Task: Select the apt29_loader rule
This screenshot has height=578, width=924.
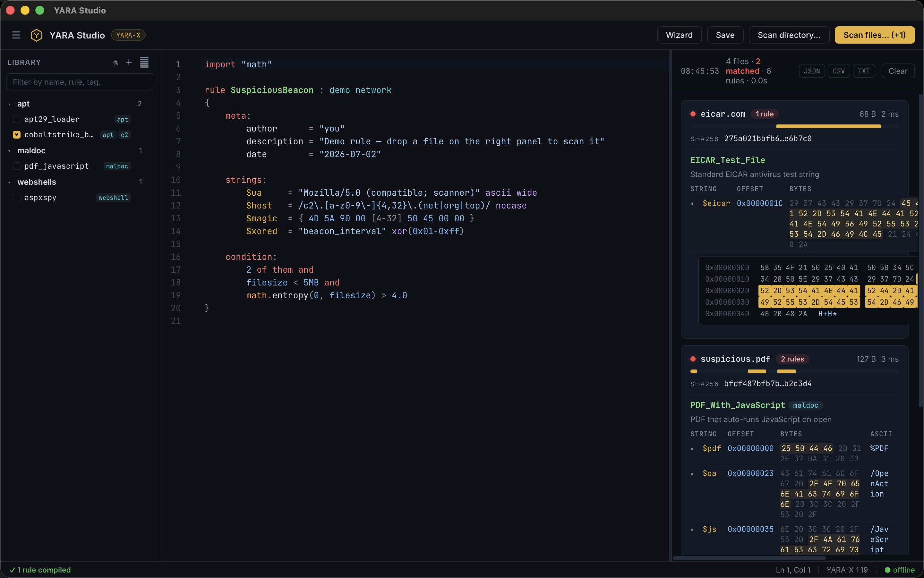Action: pyautogui.click(x=52, y=119)
